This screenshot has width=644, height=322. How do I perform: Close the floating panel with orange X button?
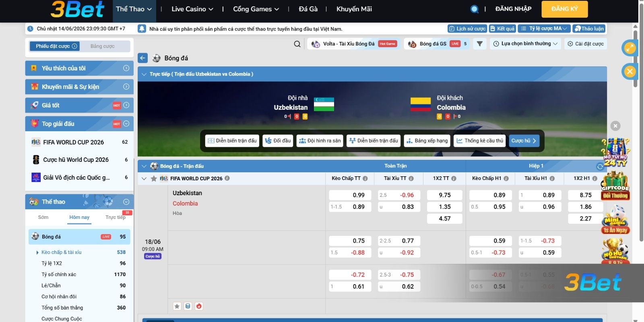(x=630, y=72)
